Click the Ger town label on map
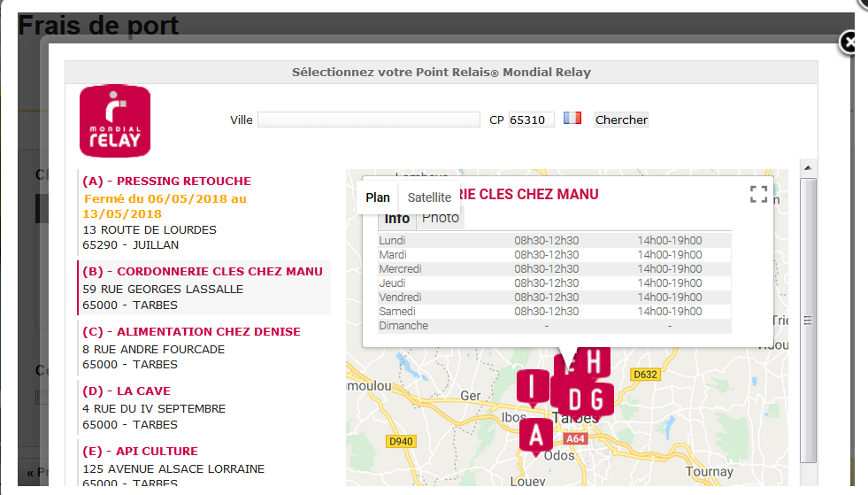The width and height of the screenshot is (868, 495). tap(471, 396)
